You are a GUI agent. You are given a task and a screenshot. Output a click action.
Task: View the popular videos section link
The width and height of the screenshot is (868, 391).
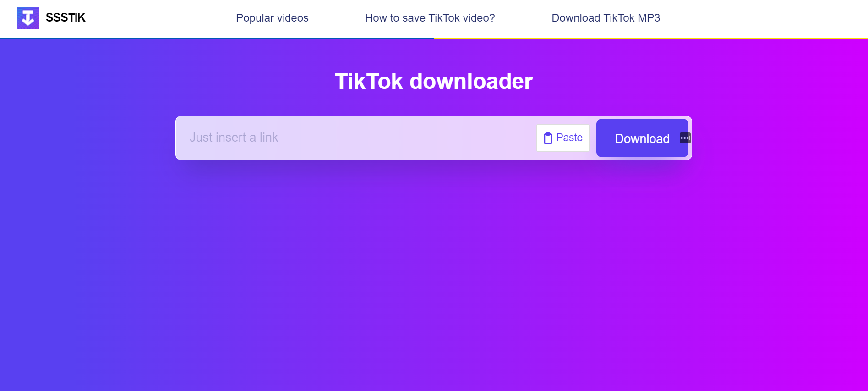click(272, 18)
